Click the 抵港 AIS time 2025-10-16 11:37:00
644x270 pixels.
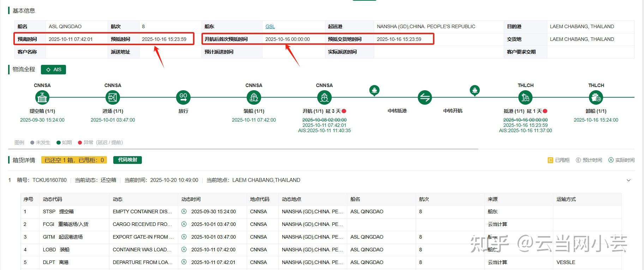point(525,130)
